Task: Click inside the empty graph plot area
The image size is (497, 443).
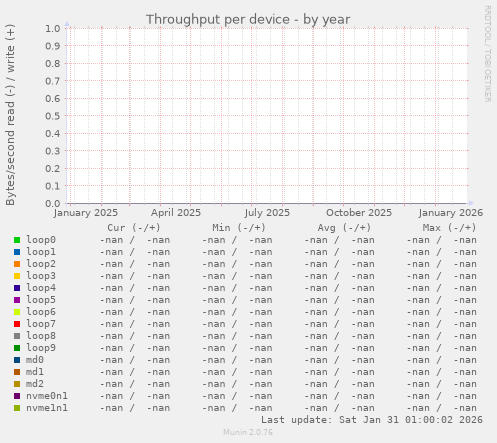Action: pyautogui.click(x=267, y=116)
